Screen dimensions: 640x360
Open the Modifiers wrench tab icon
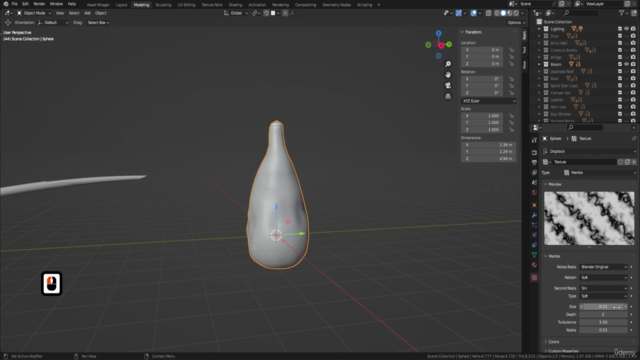(x=534, y=215)
